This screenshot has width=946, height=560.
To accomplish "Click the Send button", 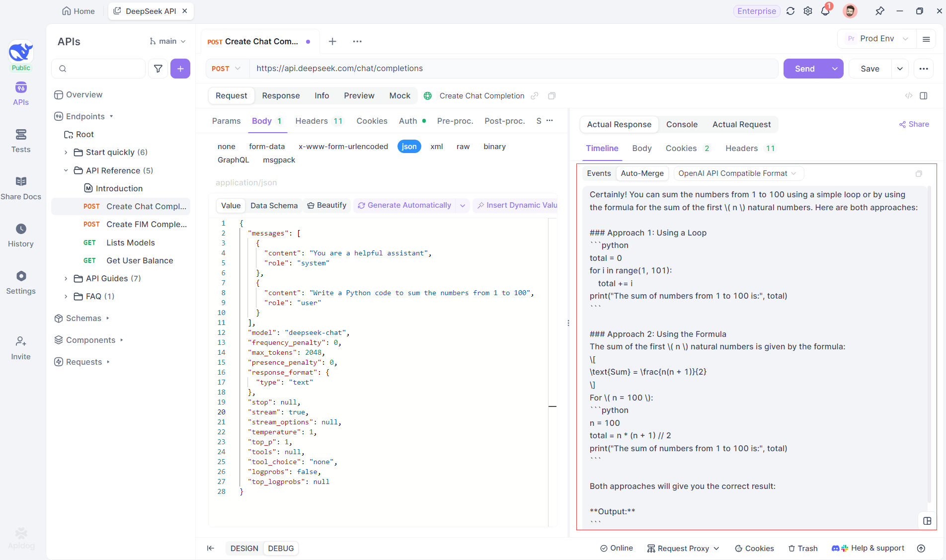I will [805, 69].
